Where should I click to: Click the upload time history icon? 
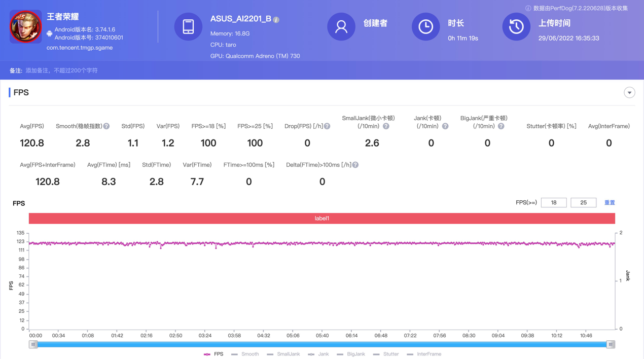coord(516,27)
